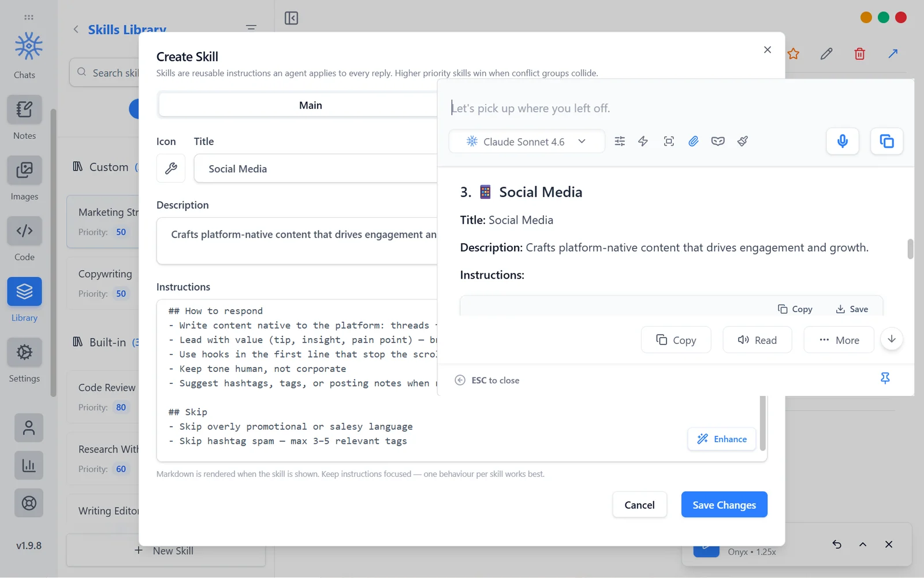Click the Description text field

(x=297, y=241)
